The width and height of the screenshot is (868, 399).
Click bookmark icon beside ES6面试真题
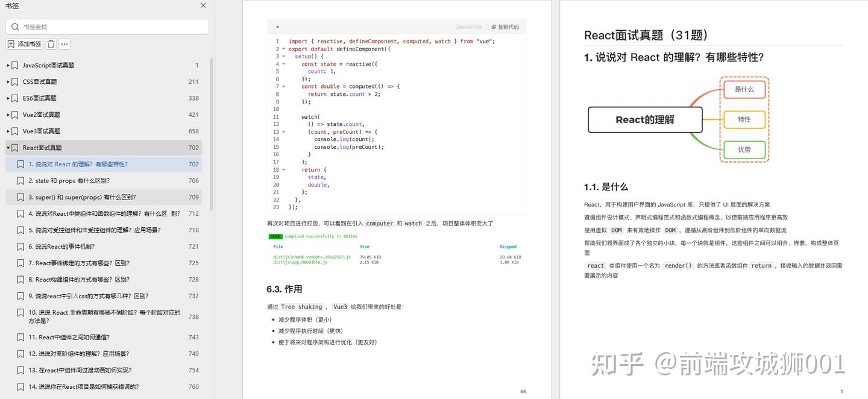tap(15, 98)
